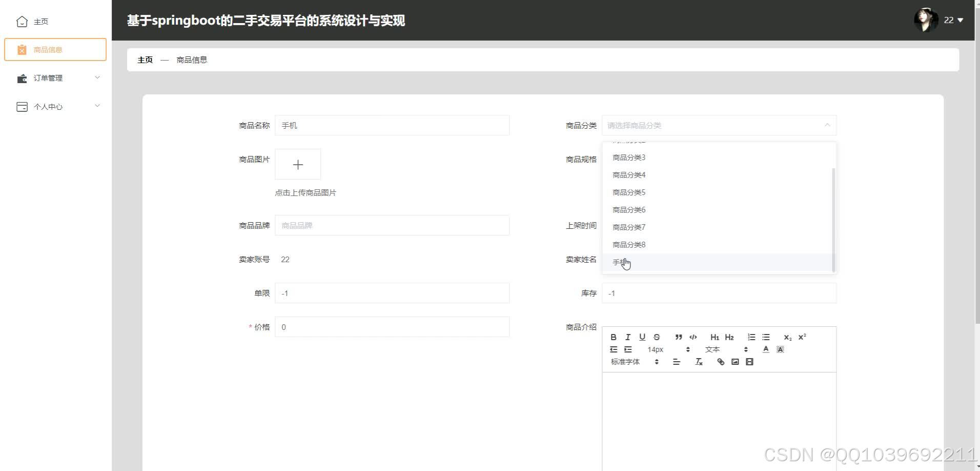Viewport: 980px width, 471px height.
Task: Insert an ordered list in the editor
Action: point(751,337)
